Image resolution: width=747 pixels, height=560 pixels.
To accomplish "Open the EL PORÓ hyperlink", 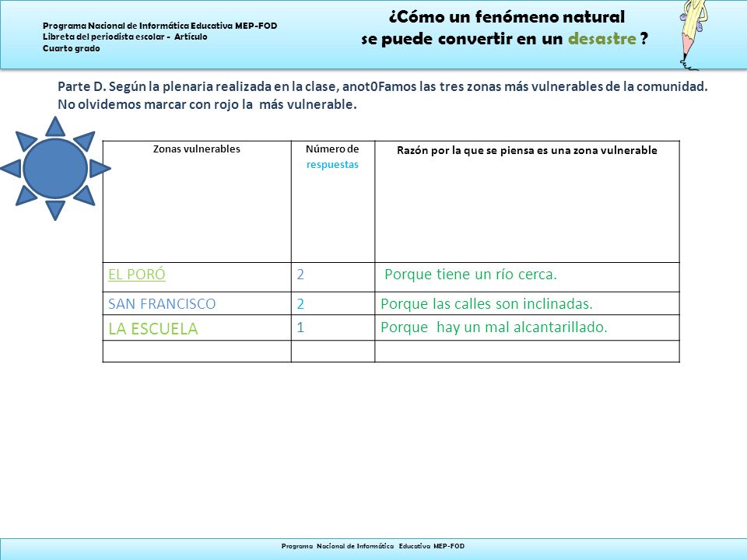I will (x=137, y=275).
